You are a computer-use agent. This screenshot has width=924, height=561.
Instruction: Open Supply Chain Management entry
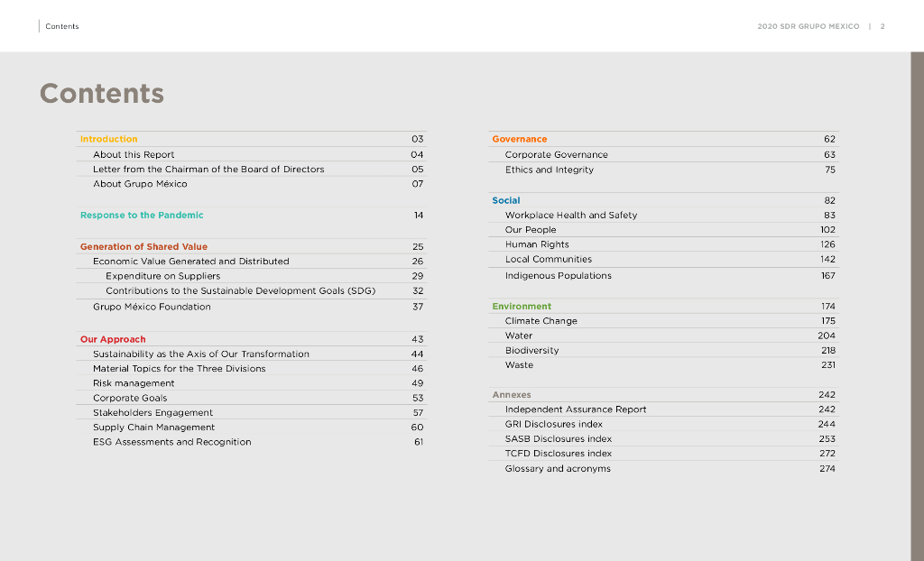pyautogui.click(x=153, y=427)
